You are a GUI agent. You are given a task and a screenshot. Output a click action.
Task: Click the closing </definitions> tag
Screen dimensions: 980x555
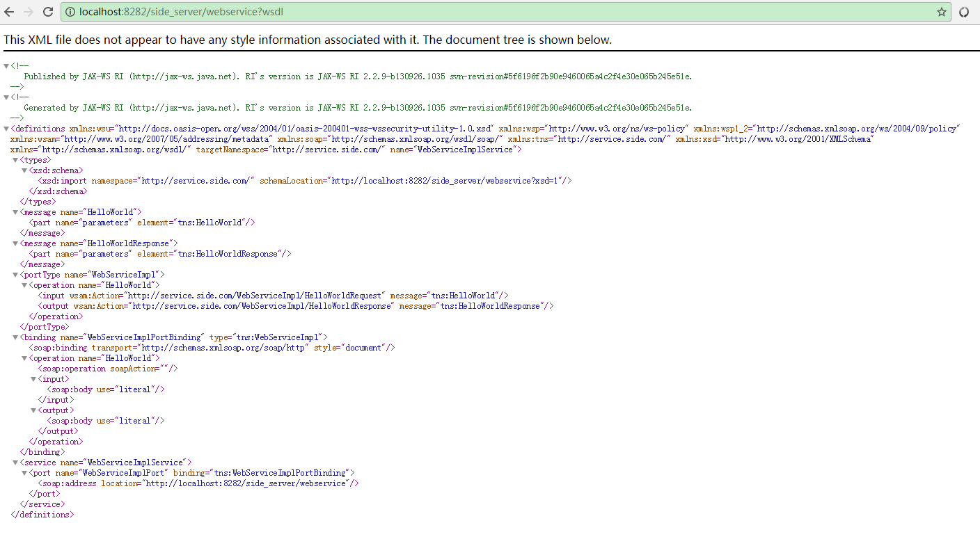[x=42, y=515]
